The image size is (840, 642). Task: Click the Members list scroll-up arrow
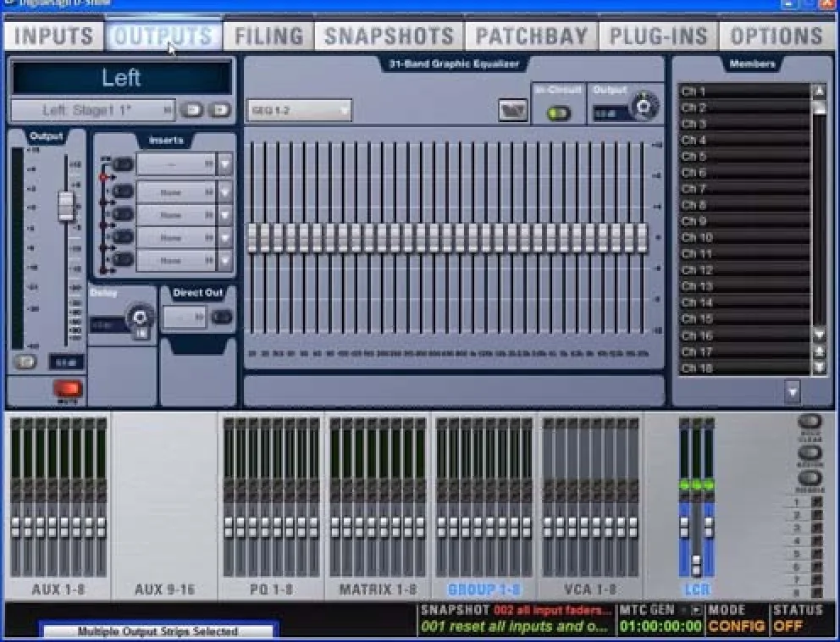coord(819,91)
